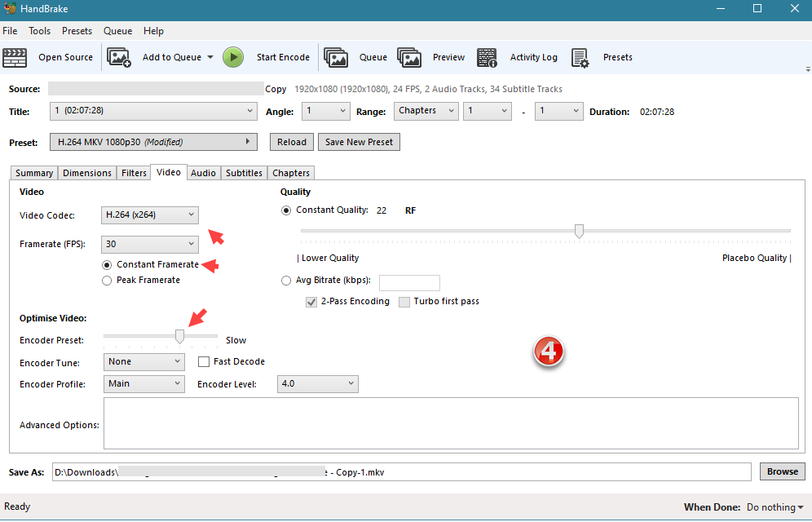
Task: Close the HandBrake window
Action: [795, 8]
